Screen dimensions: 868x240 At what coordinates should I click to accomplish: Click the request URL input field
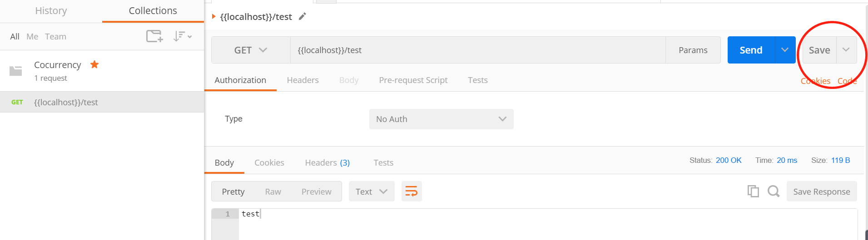[x=478, y=50]
